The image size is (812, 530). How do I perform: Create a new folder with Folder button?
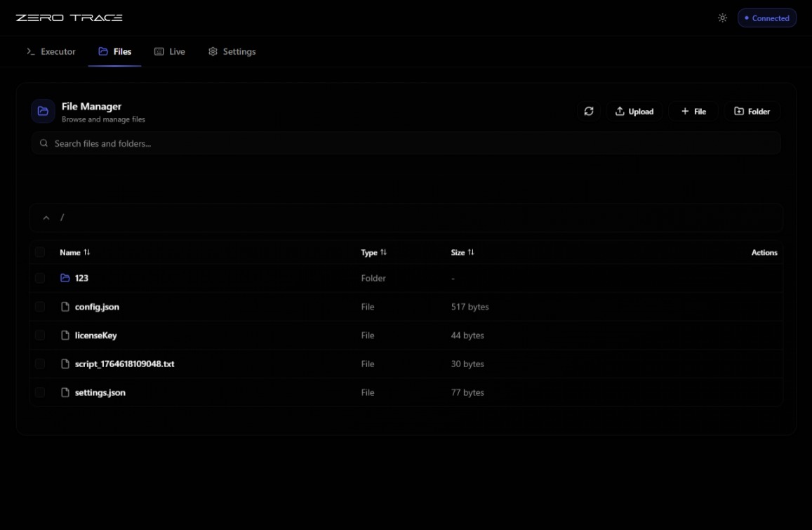point(752,112)
